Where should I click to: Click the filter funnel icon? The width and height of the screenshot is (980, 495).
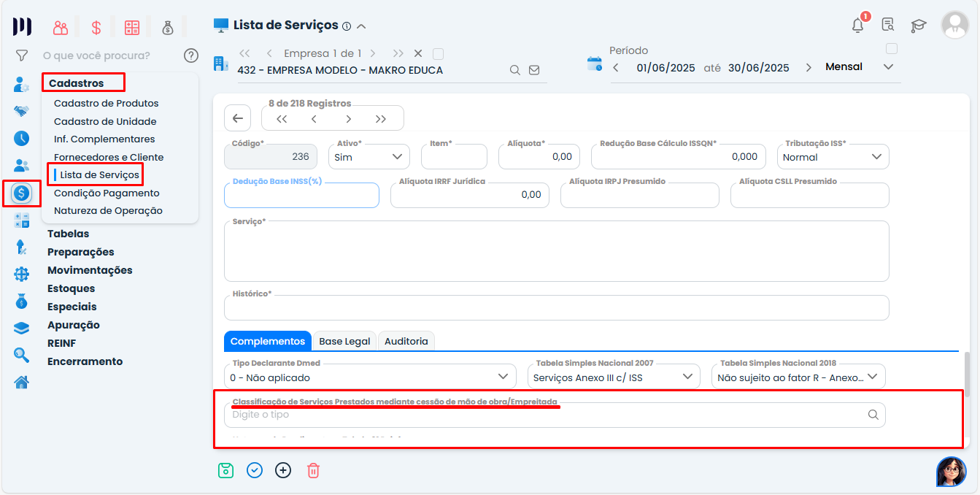22,55
